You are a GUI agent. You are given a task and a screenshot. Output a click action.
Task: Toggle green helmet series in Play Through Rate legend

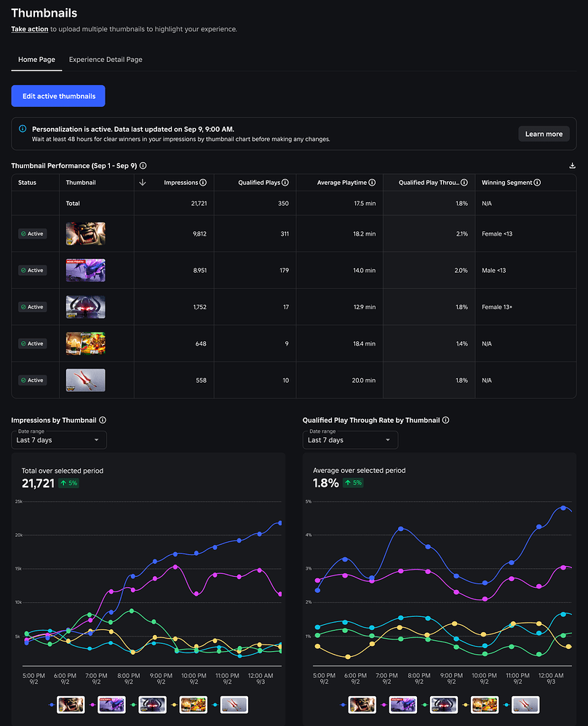(x=440, y=704)
